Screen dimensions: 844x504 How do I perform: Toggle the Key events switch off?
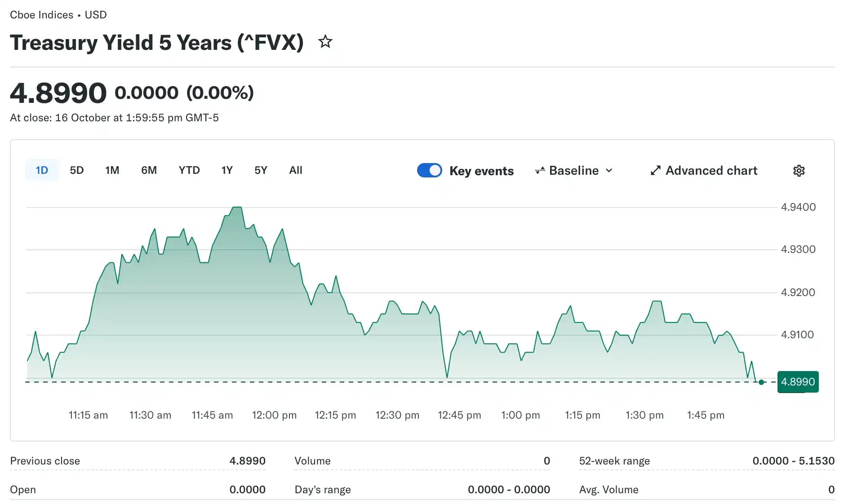(x=429, y=170)
